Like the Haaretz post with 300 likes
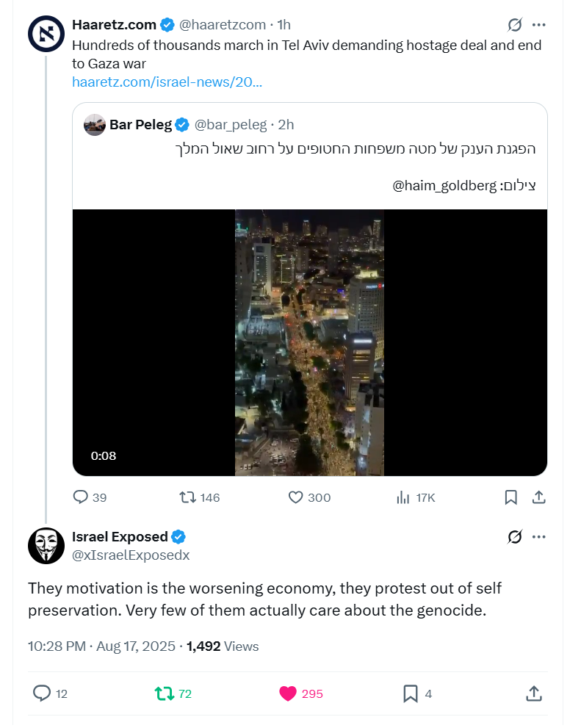The height and width of the screenshot is (728, 581). click(296, 497)
